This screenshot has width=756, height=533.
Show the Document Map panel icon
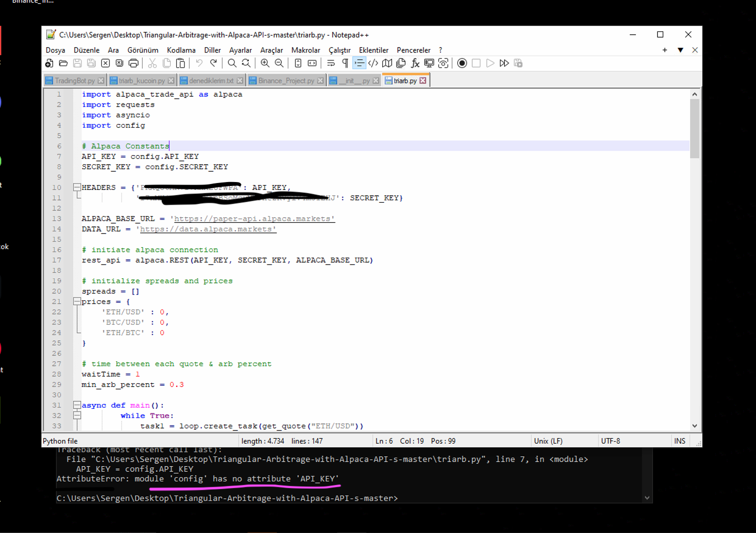pos(387,63)
